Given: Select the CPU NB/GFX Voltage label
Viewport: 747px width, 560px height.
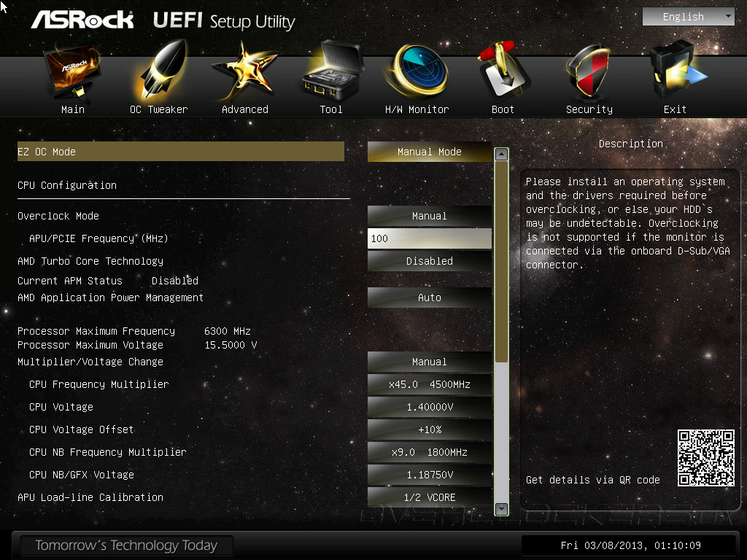Looking at the screenshot, I should pyautogui.click(x=82, y=475).
